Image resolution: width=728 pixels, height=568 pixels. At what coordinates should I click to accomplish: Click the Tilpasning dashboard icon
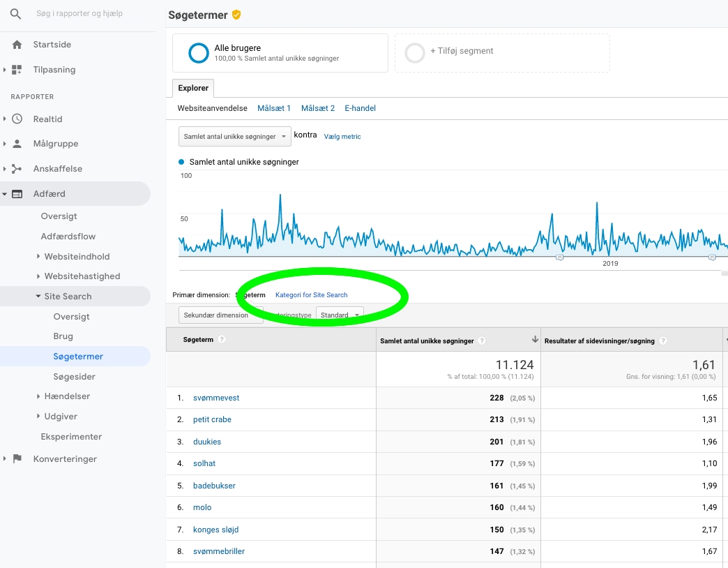tap(17, 70)
